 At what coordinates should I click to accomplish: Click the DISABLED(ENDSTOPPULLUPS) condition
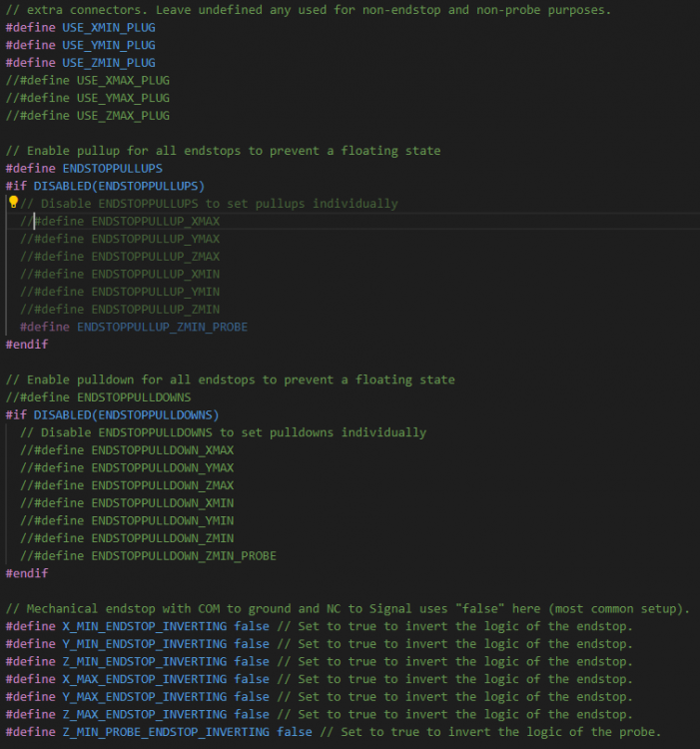[119, 186]
